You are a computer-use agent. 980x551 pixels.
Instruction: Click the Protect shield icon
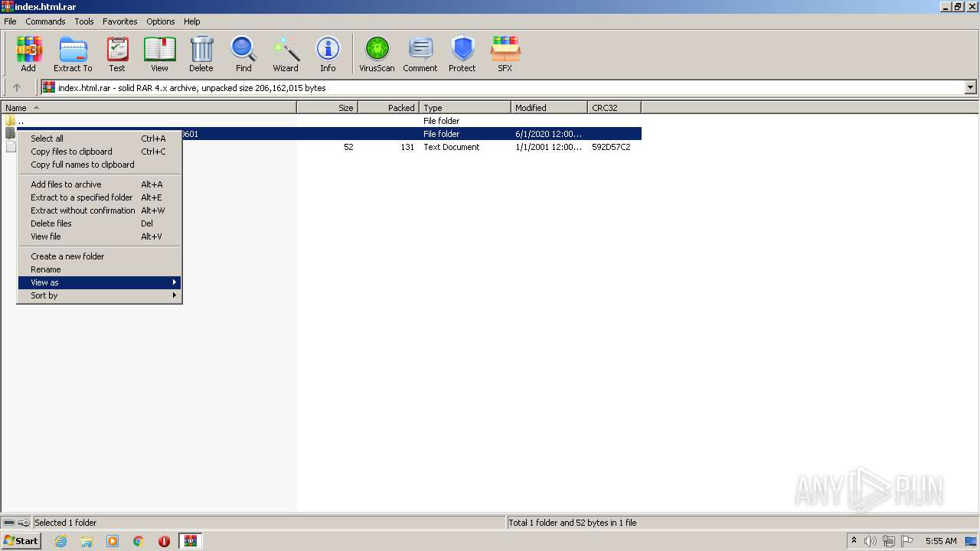pyautogui.click(x=462, y=54)
